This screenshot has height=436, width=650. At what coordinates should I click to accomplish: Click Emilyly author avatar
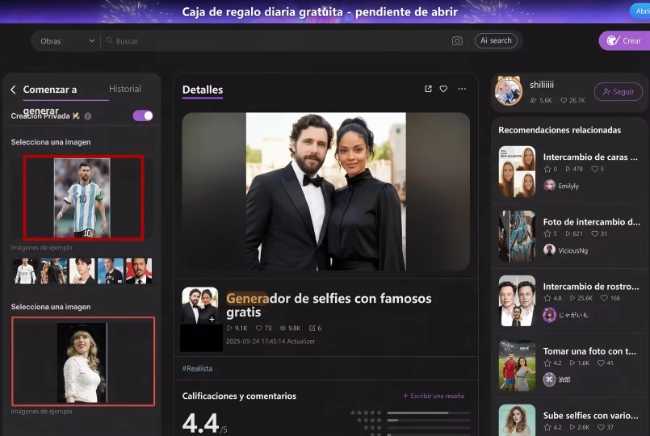(x=549, y=185)
